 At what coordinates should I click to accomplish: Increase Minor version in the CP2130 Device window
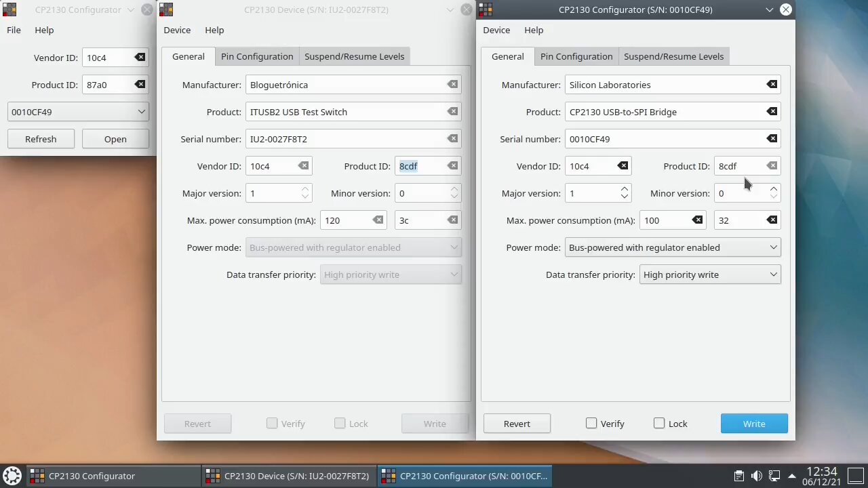454,189
